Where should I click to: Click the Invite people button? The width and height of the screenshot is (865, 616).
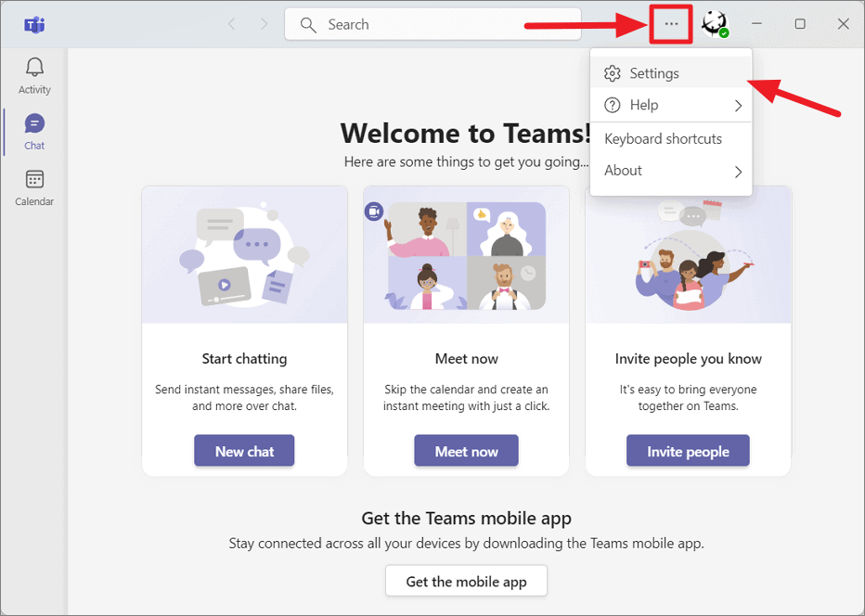[x=688, y=450]
